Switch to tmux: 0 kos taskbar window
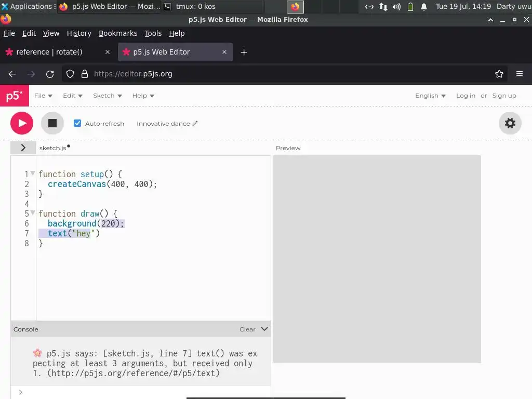This screenshot has height=399, width=532. pos(212,6)
